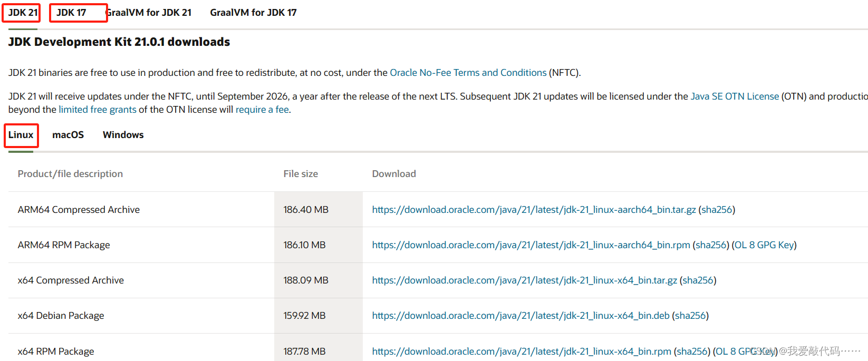
Task: Download the linux-aarch64 tar.gz archive
Action: click(x=534, y=210)
